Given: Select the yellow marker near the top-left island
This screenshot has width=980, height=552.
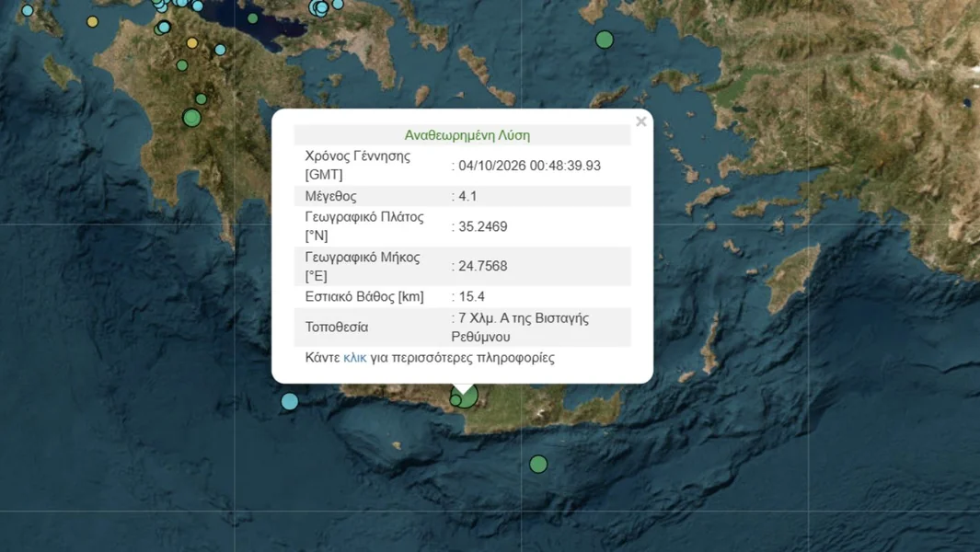Looking at the screenshot, I should pos(93,22).
